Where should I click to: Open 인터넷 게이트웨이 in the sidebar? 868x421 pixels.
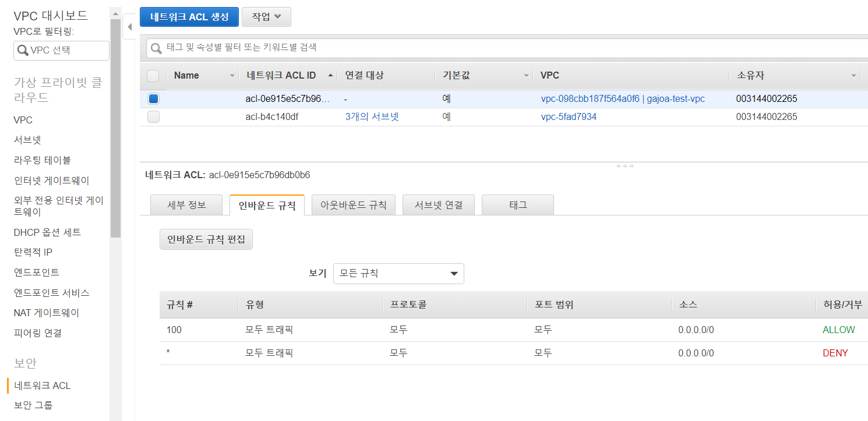[52, 181]
